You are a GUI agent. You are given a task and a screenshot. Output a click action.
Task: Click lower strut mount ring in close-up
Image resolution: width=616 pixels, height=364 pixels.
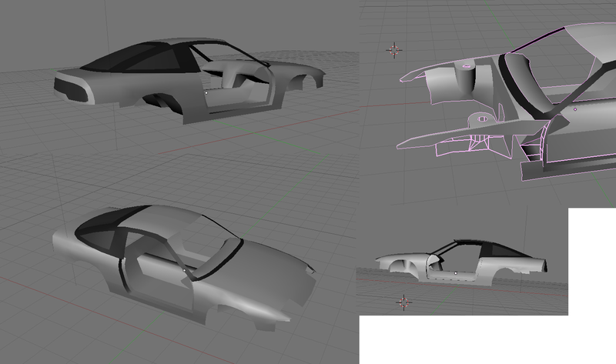point(482,118)
